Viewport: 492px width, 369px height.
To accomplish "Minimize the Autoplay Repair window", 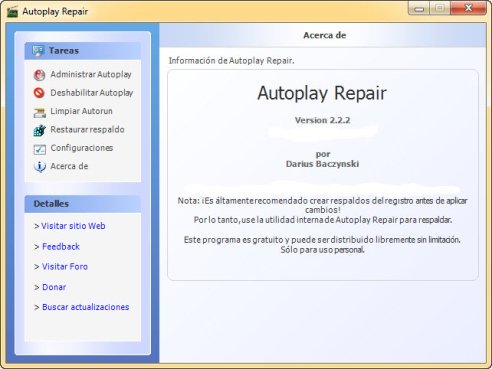I will coord(419,8).
